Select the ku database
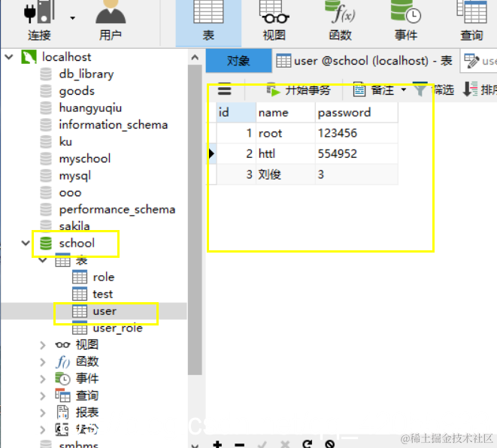 point(65,141)
